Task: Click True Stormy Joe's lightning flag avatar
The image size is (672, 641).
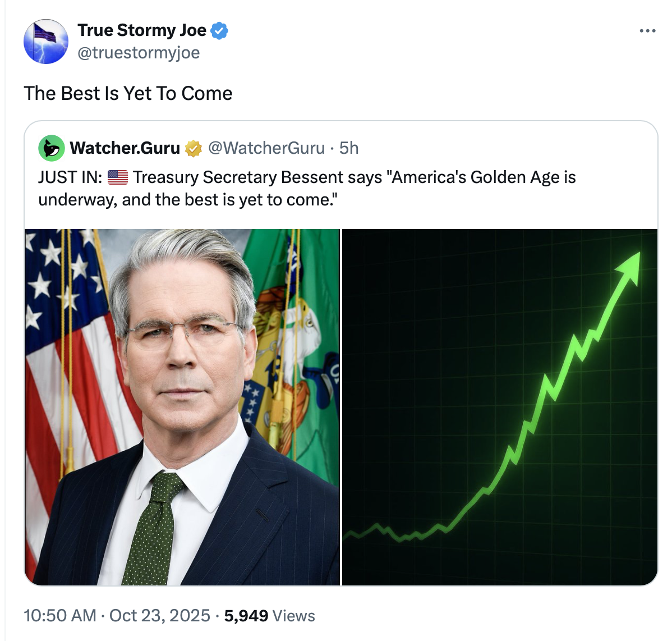Action: pos(46,42)
